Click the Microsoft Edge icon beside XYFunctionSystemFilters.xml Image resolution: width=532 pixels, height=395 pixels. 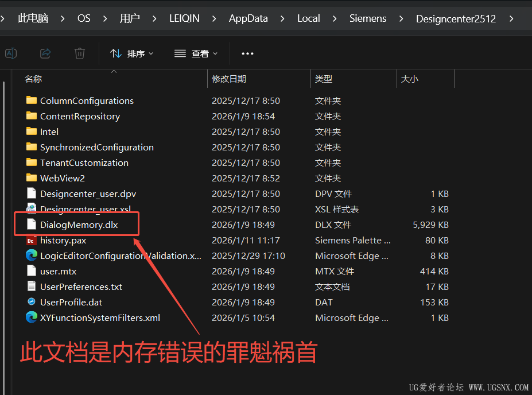[32, 317]
